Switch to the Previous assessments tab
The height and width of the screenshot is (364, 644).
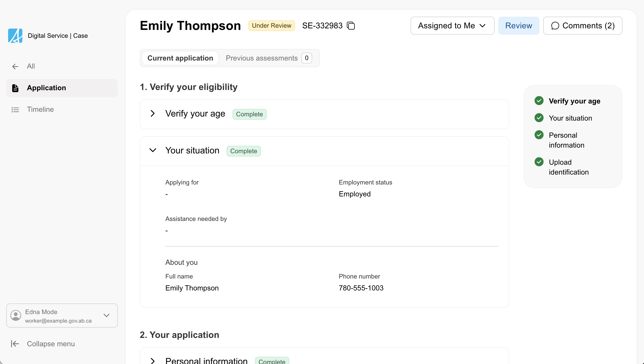point(262,58)
